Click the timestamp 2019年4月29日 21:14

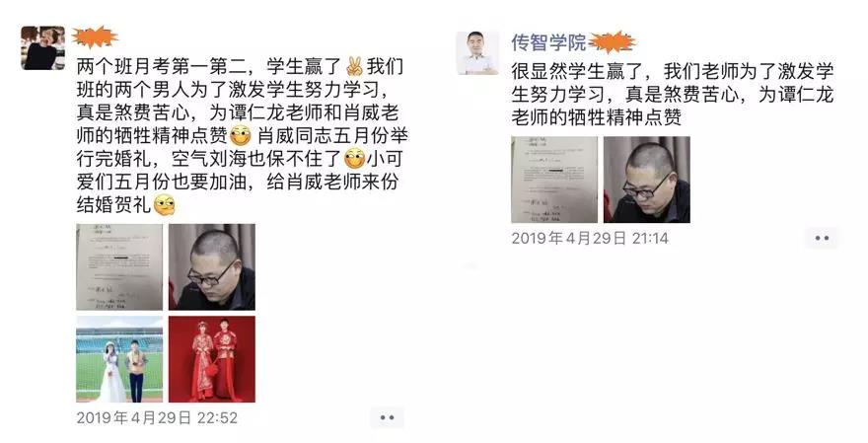click(590, 238)
